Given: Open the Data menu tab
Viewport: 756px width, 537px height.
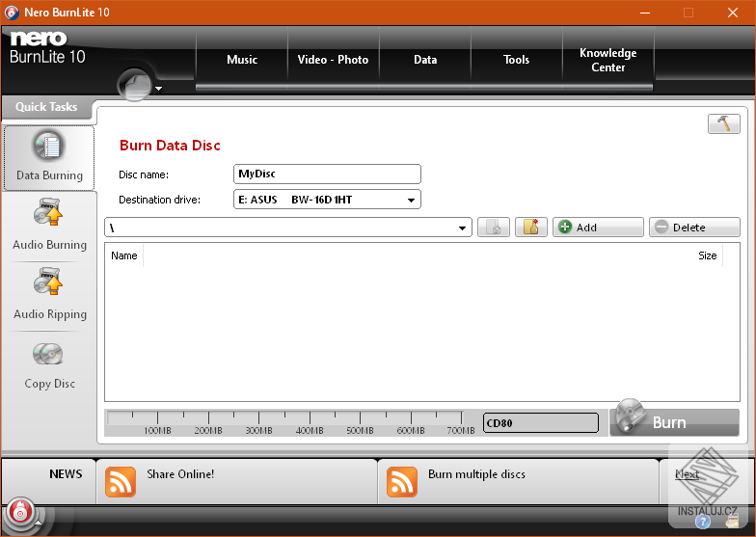Looking at the screenshot, I should click(425, 60).
